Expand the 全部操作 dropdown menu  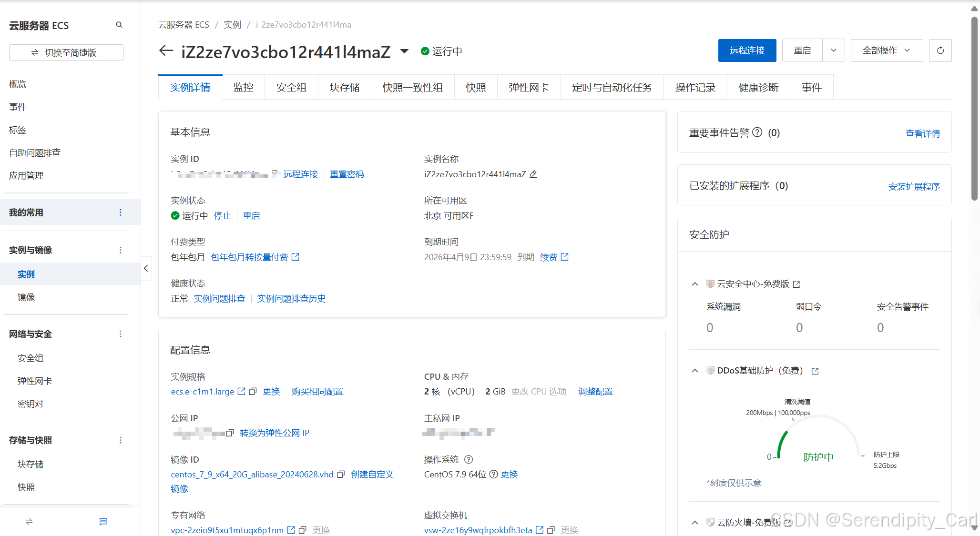point(887,51)
